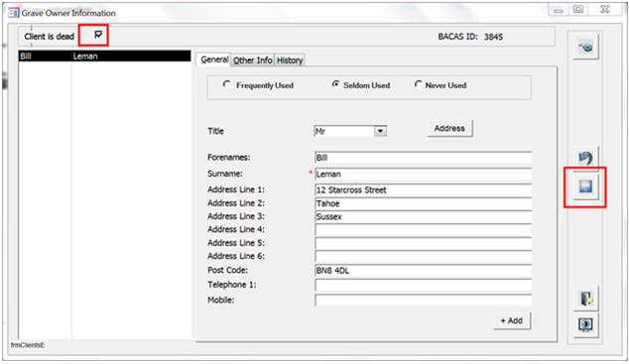Image resolution: width=629 pixels, height=364 pixels.
Task: Click the Post Code field BN8 4DL
Action: [x=424, y=271]
